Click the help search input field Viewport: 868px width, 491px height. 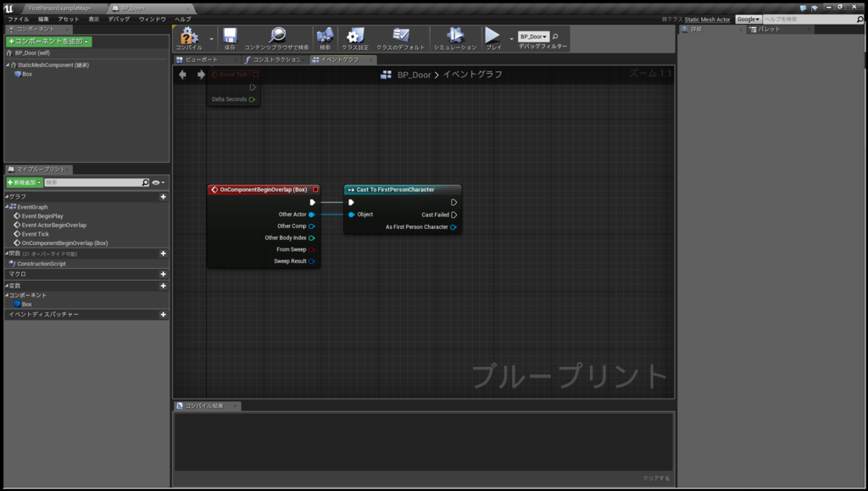coord(810,20)
